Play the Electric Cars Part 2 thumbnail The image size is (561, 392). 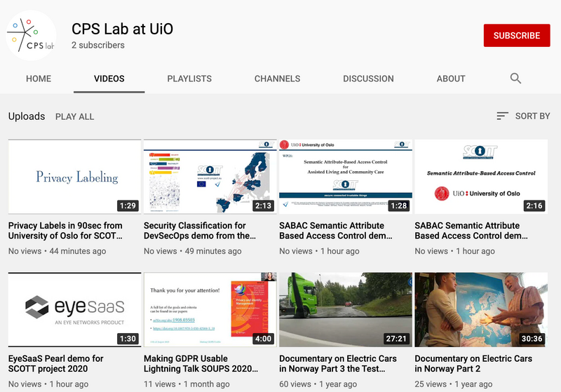(481, 310)
